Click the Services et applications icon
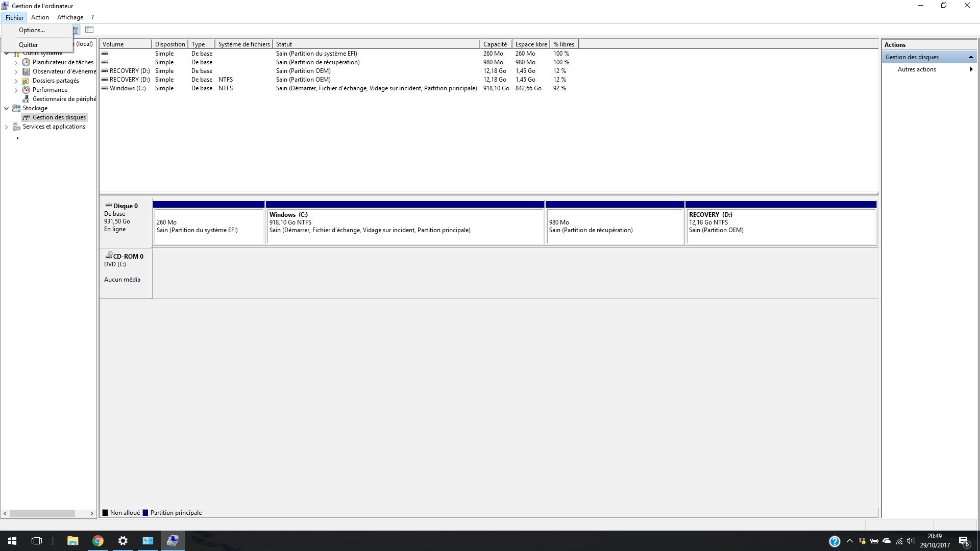This screenshot has height=551, width=980. 16,127
